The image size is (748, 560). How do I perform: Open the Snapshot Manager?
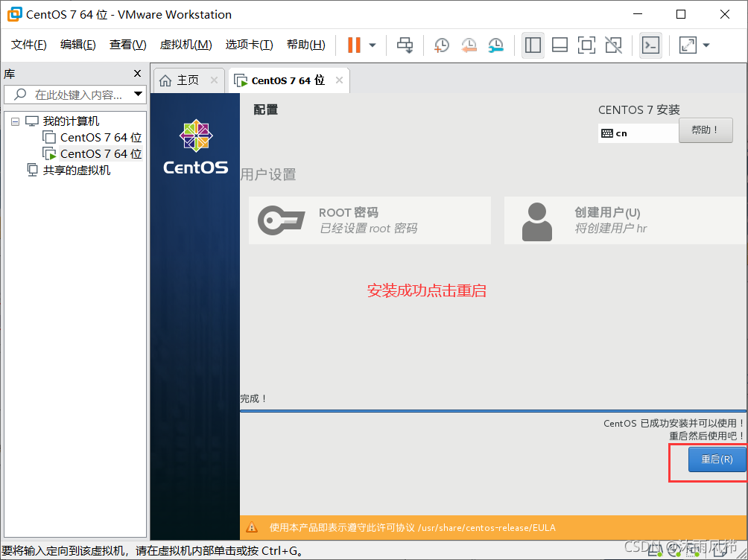pos(495,45)
